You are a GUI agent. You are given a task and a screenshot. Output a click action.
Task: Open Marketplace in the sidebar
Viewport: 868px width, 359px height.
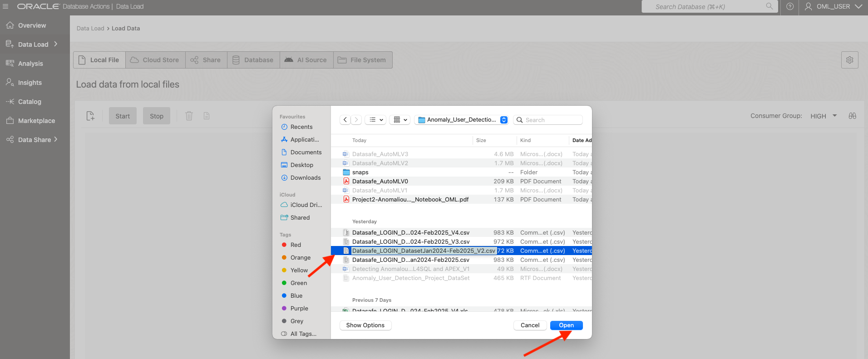tap(36, 121)
